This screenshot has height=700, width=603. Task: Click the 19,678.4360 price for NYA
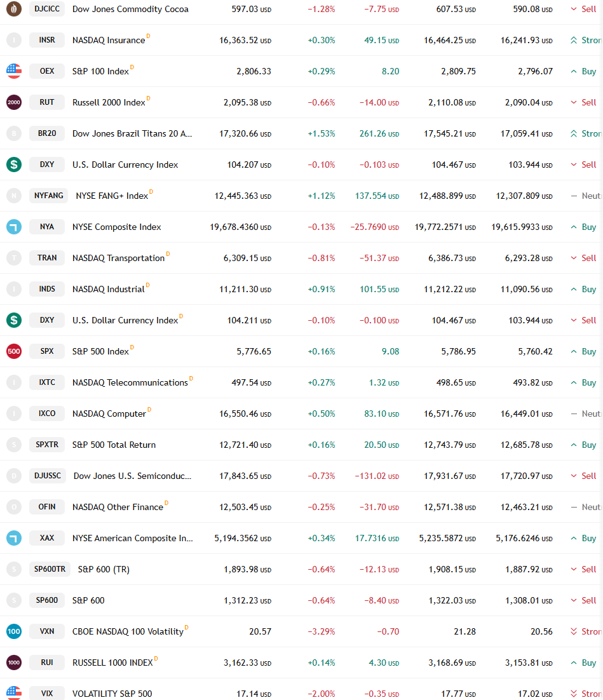click(241, 227)
